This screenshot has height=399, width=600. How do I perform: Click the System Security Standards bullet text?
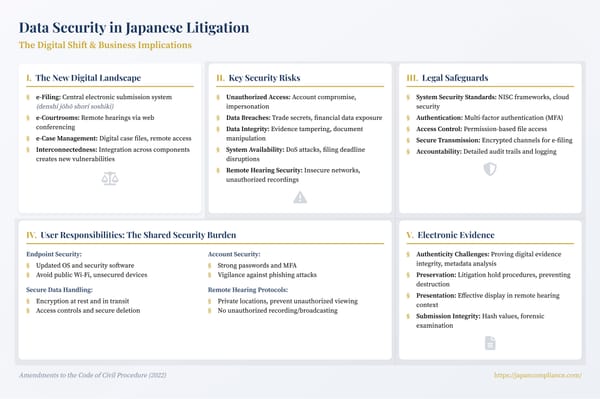tap(492, 101)
